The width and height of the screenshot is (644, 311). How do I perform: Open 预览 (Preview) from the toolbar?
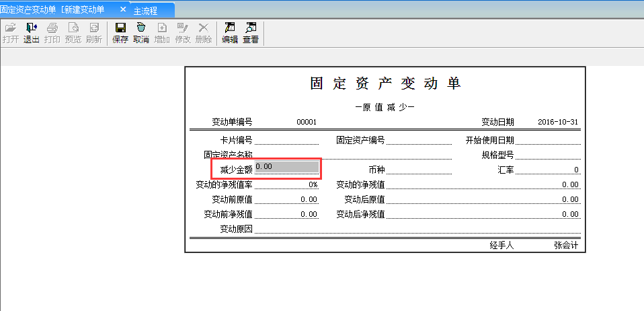[x=73, y=33]
